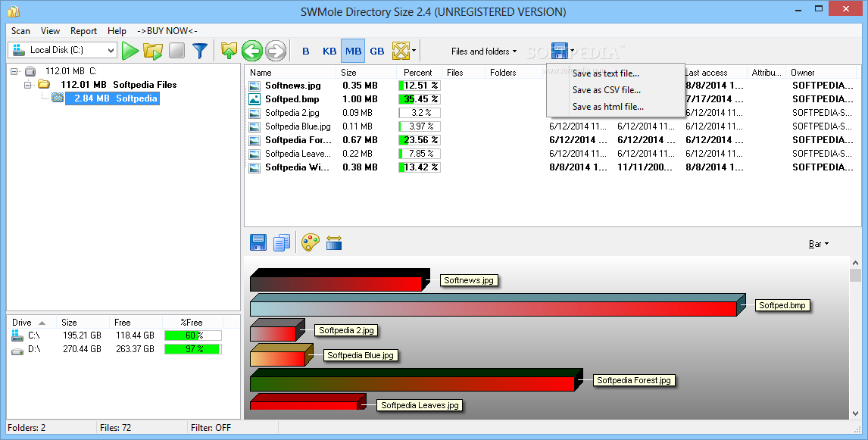Click the Softped.bmp chart bar

497,305
